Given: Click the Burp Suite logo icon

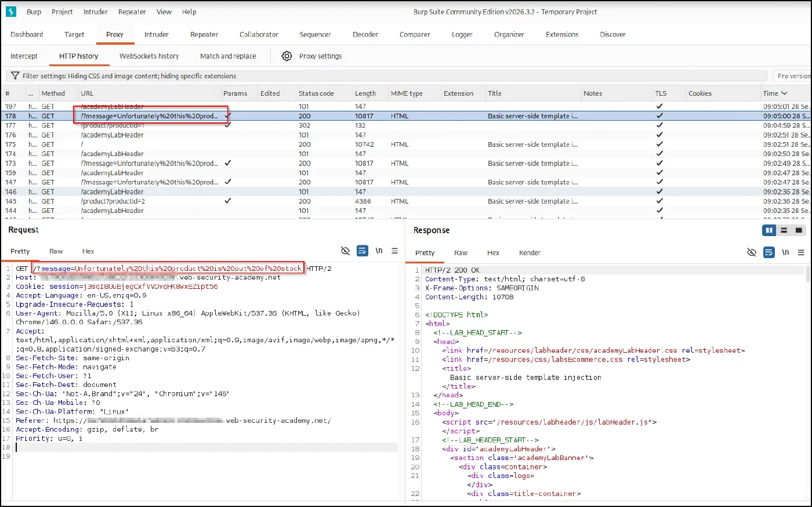Looking at the screenshot, I should 10,12.
